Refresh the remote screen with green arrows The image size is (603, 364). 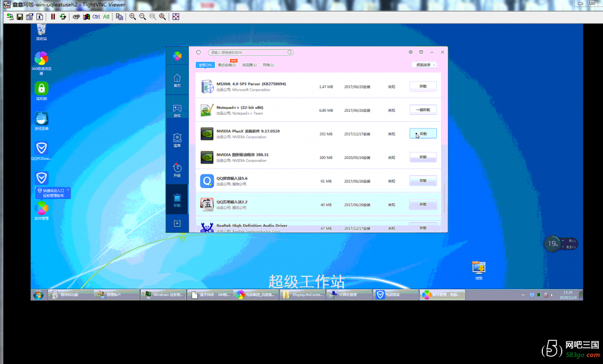pos(62,16)
